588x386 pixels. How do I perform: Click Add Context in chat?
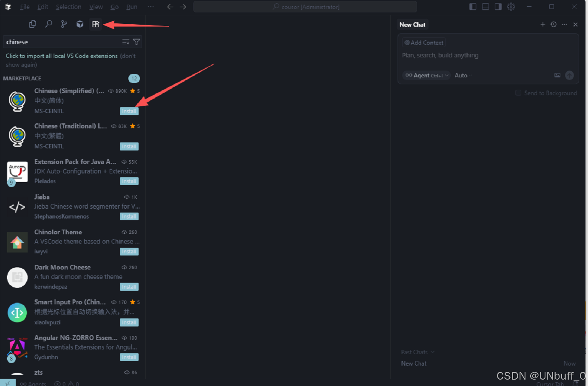[424, 43]
